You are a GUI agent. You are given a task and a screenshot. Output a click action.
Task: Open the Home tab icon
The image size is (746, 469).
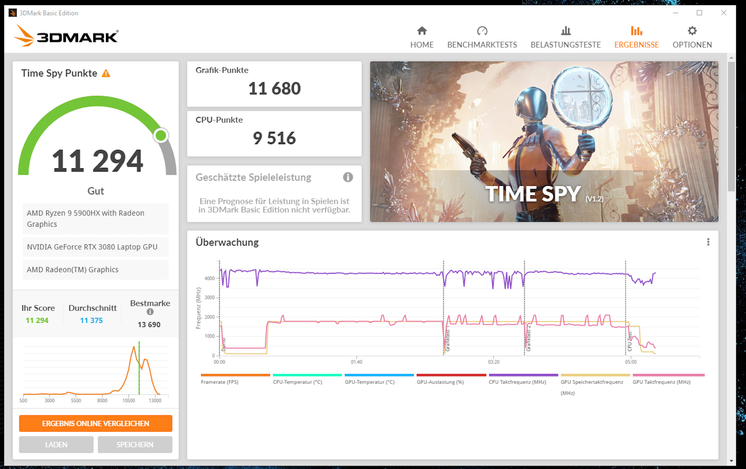tap(421, 31)
